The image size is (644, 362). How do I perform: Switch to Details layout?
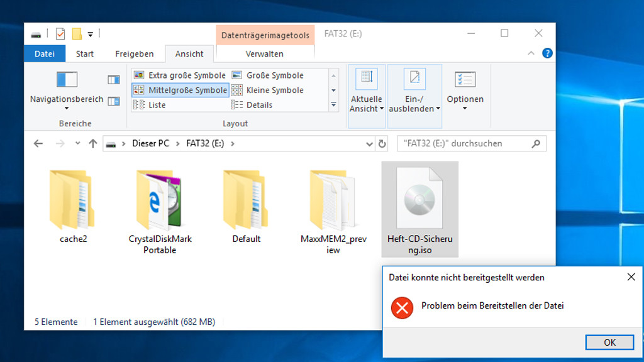click(252, 105)
